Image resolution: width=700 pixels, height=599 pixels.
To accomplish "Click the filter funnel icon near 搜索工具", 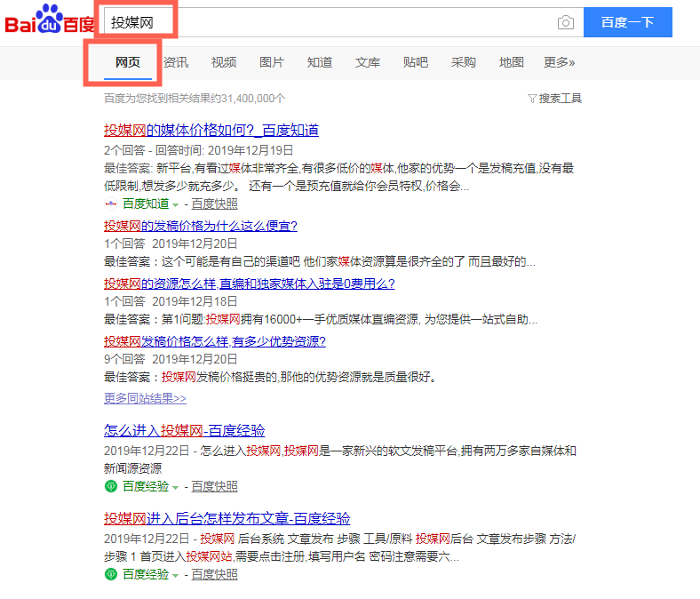I will 532,99.
